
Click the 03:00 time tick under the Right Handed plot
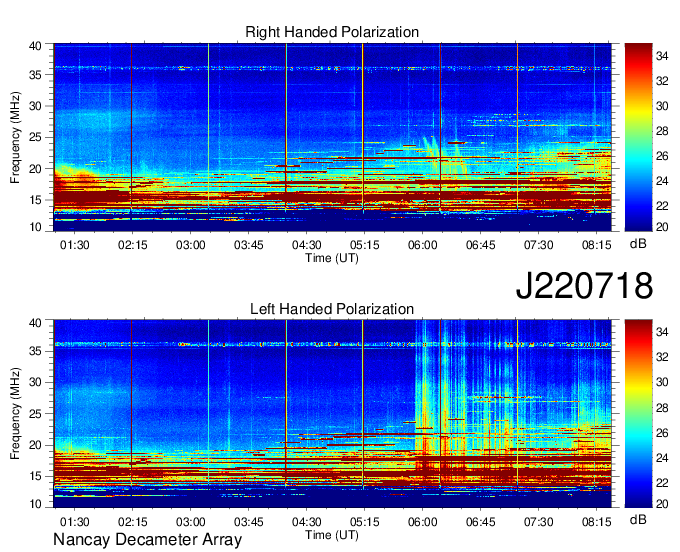[190, 245]
